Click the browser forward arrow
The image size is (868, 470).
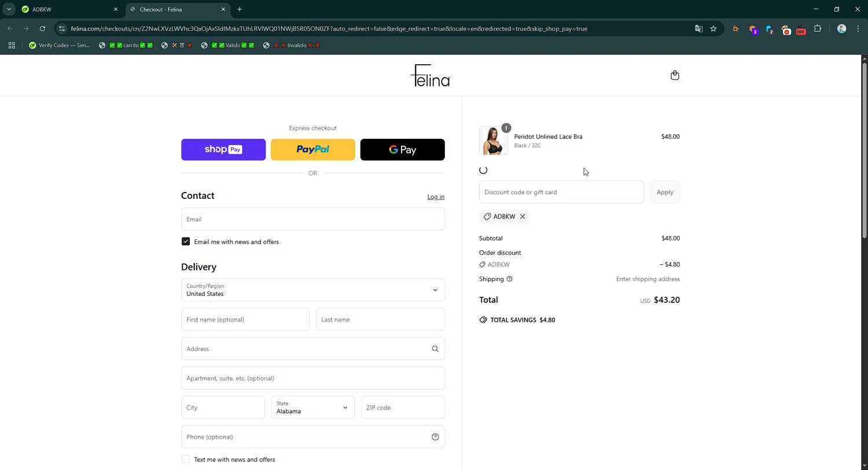26,28
